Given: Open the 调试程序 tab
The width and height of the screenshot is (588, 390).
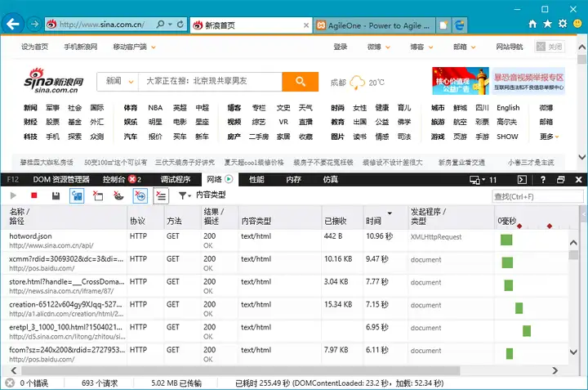Looking at the screenshot, I should (x=176, y=179).
